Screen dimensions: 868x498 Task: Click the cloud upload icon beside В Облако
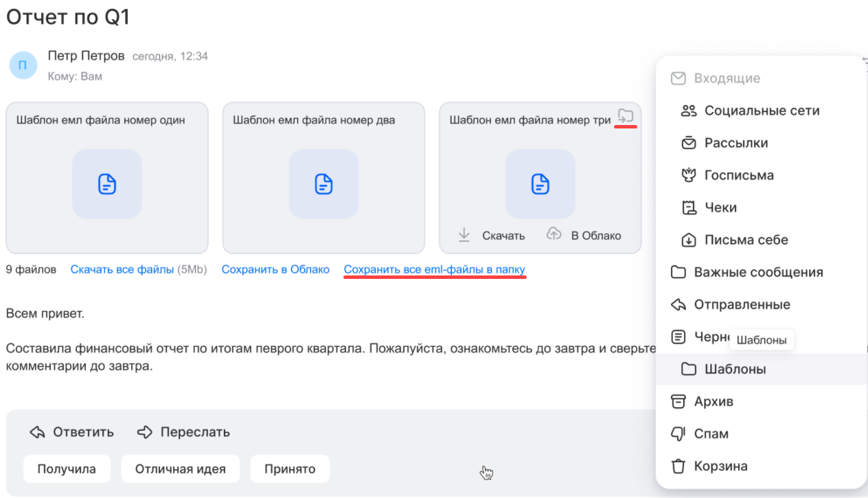[x=553, y=235]
